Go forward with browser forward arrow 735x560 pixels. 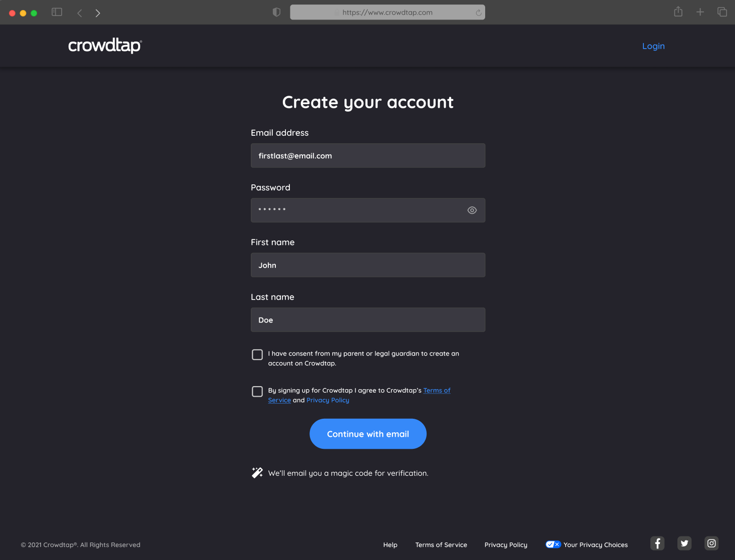[98, 13]
